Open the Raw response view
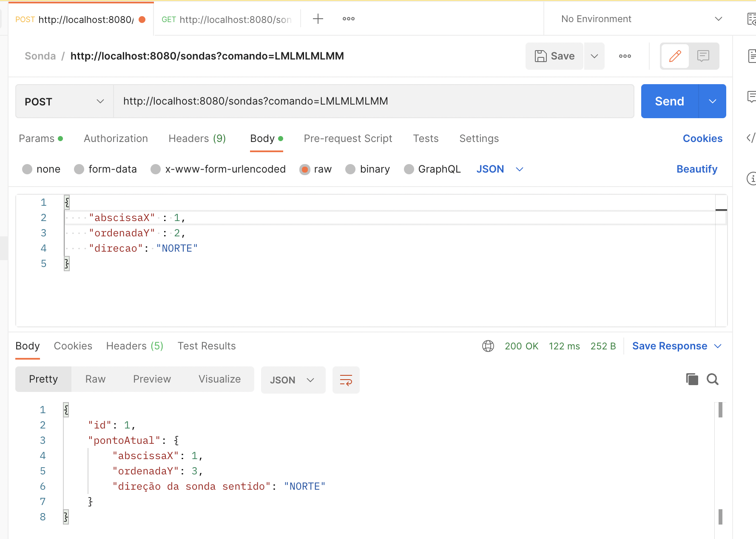Screen dimensions: 756x539 point(95,379)
